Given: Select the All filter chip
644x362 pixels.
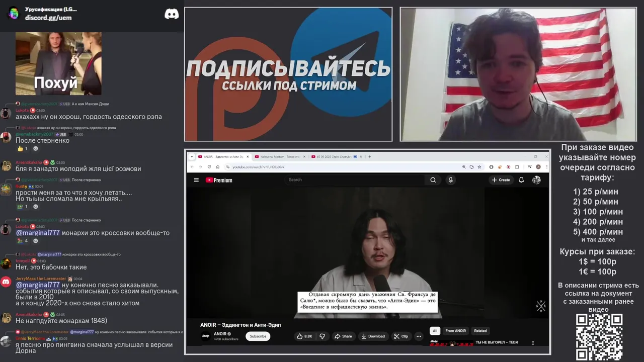Looking at the screenshot, I should (435, 331).
